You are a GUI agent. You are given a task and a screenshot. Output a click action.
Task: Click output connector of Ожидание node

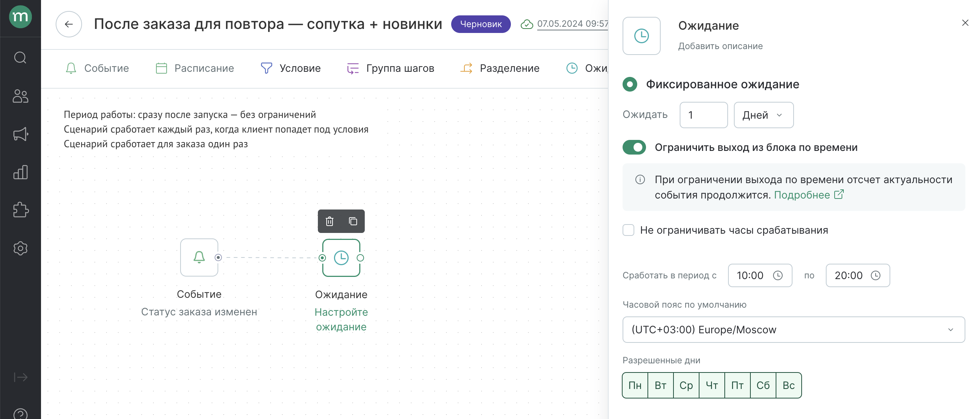(x=360, y=257)
